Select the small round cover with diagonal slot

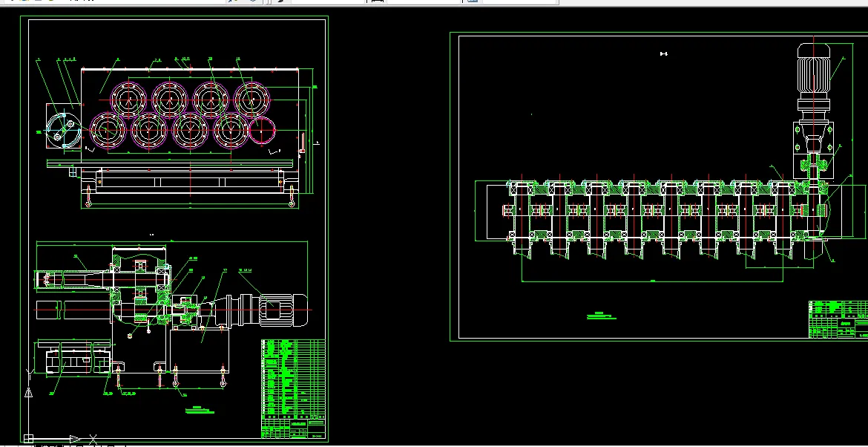(x=64, y=128)
